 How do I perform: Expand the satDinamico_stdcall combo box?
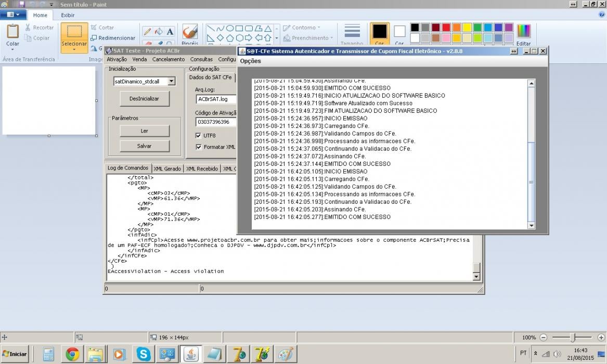(171, 81)
